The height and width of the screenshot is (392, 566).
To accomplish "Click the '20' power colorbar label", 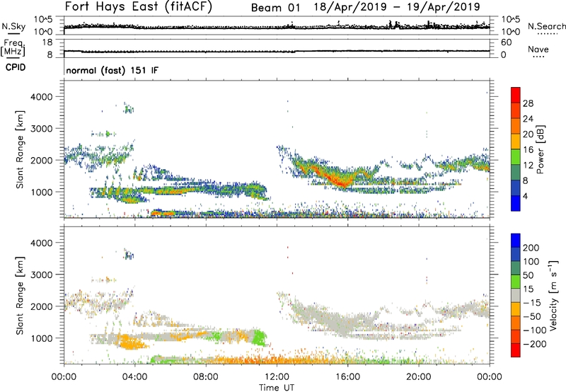I will [528, 134].
